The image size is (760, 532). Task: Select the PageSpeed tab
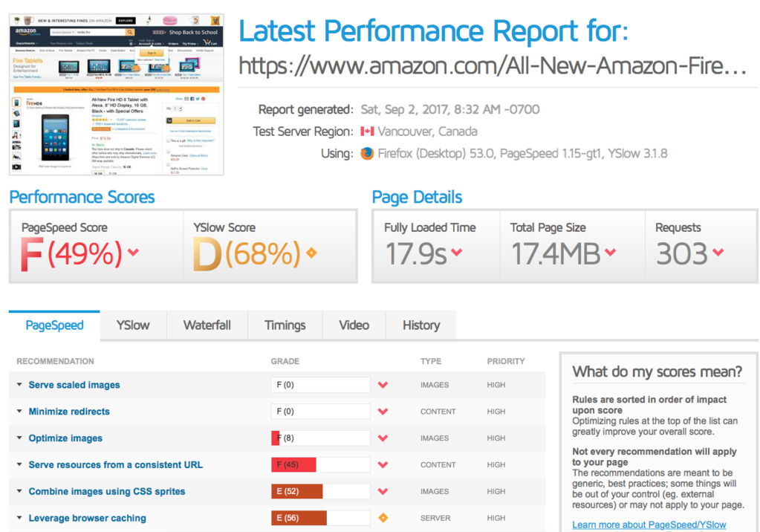tap(54, 325)
